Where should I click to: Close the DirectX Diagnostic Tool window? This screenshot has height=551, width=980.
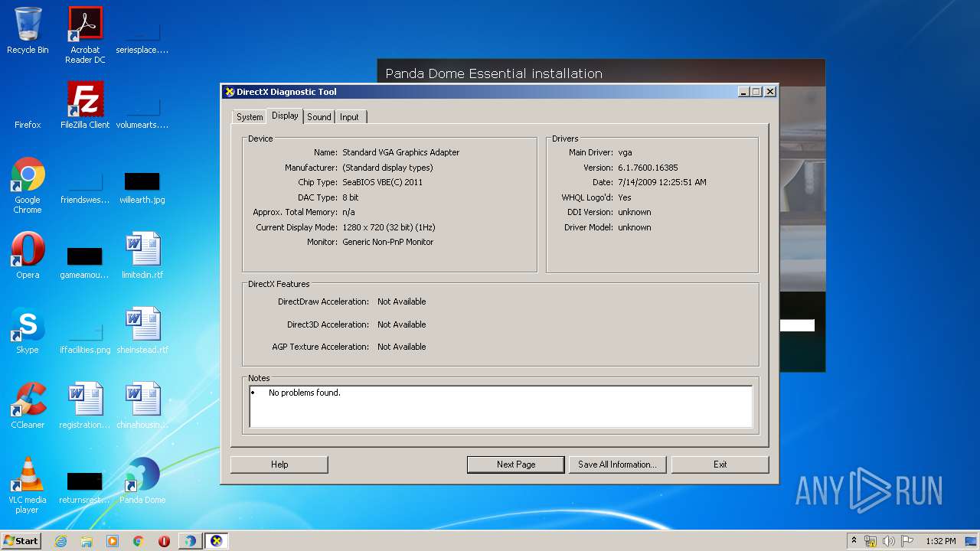click(x=770, y=92)
